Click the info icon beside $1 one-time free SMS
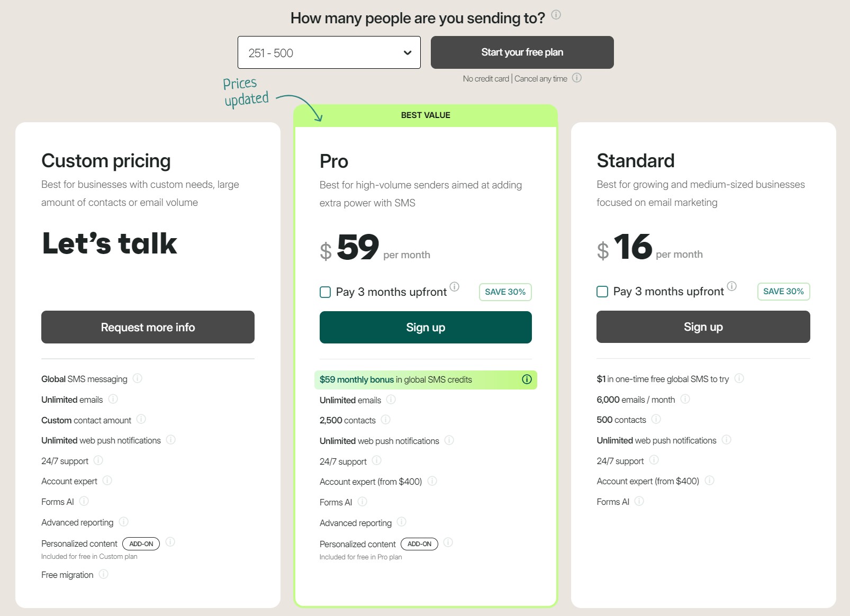 click(x=740, y=379)
